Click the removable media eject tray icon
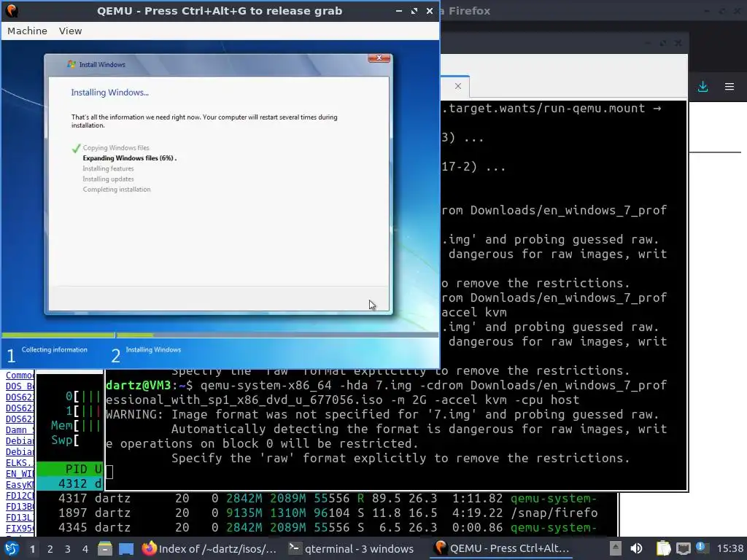 point(616,548)
